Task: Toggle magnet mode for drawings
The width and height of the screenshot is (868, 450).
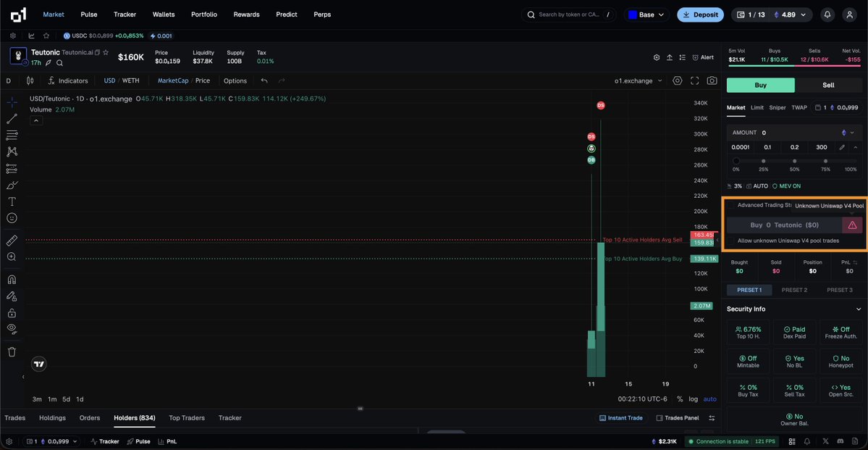Action: pyautogui.click(x=12, y=279)
